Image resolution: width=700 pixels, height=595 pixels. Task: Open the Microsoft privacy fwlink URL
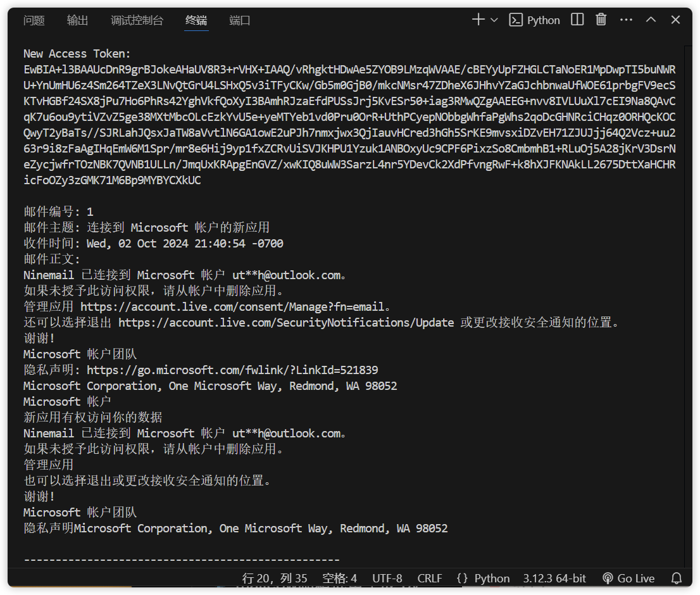coord(232,370)
